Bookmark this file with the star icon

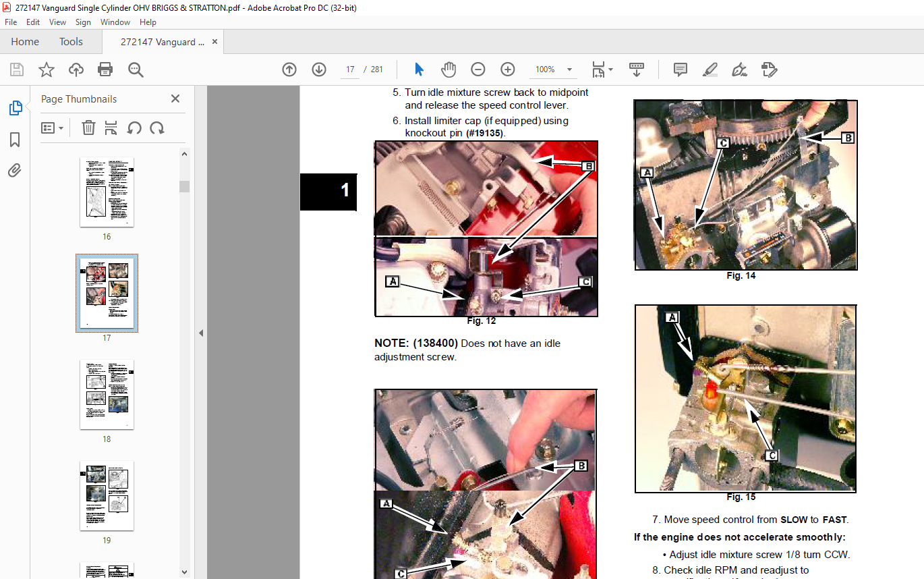coord(47,70)
